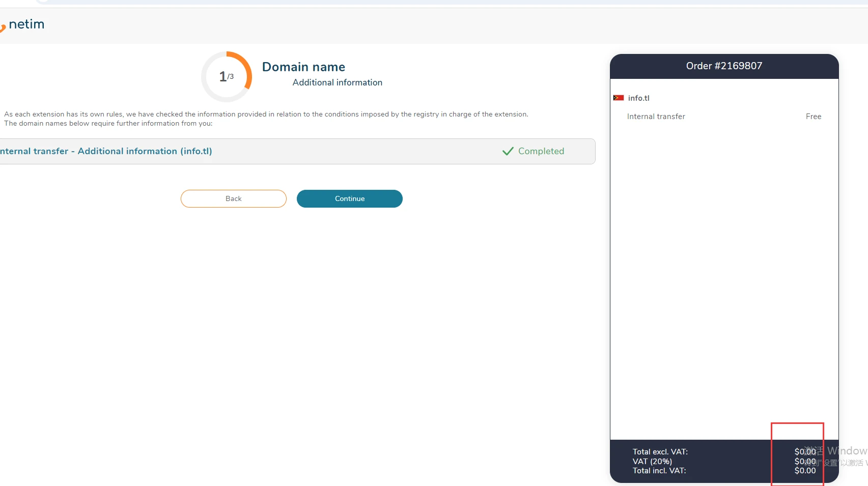Click the Total excl. VAT label
This screenshot has width=868, height=486.
(x=660, y=452)
